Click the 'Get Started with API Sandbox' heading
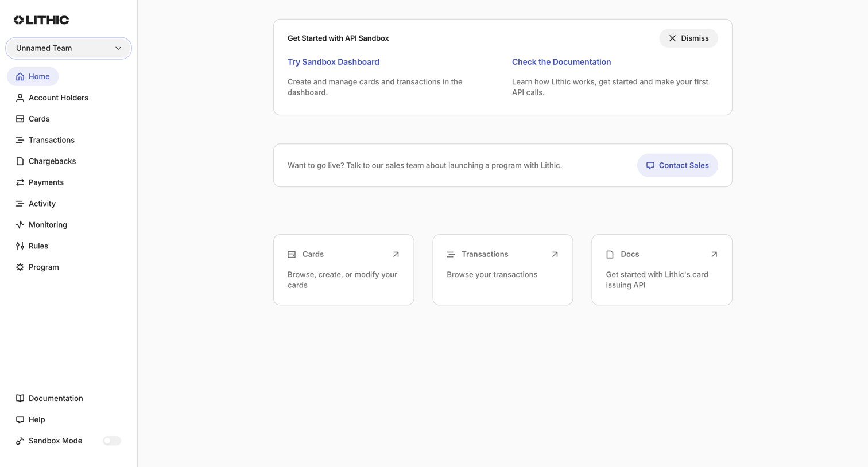 click(338, 38)
